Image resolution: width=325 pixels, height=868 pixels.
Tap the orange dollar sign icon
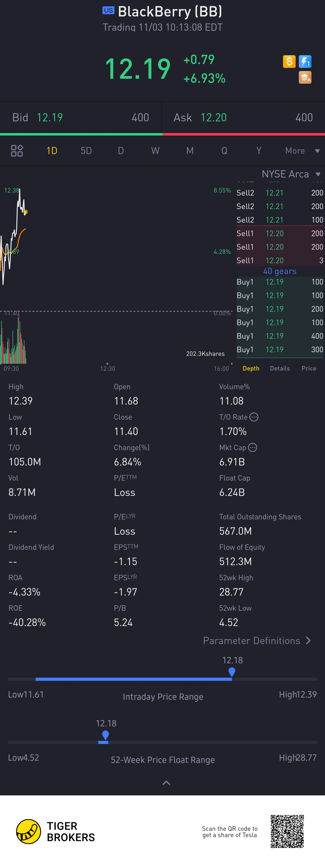click(x=289, y=61)
